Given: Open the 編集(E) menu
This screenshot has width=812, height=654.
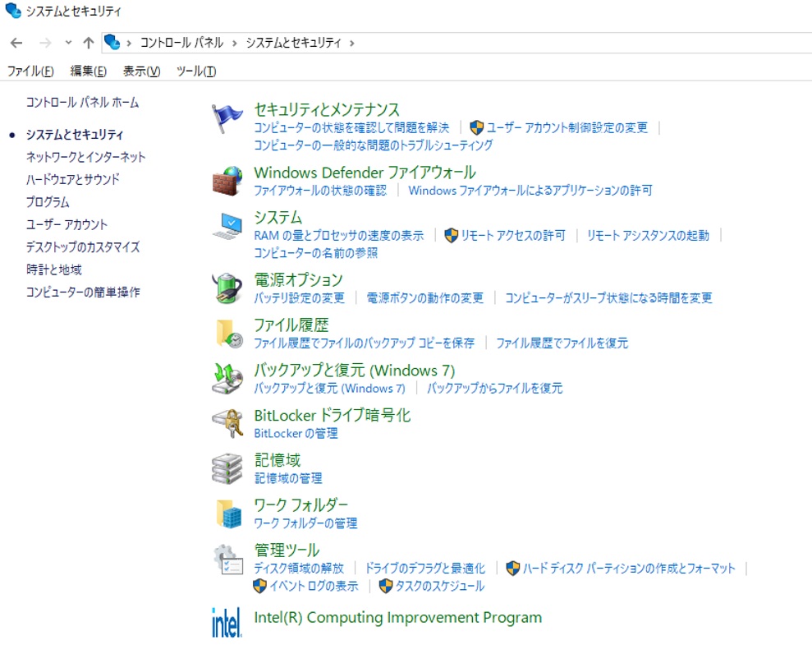Looking at the screenshot, I should [x=89, y=71].
